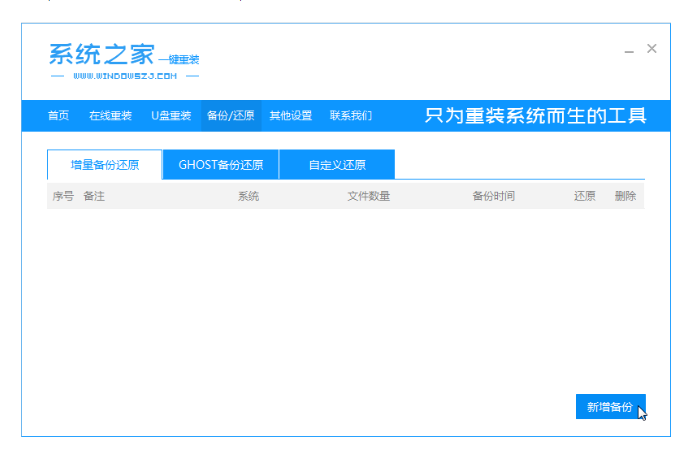The width and height of the screenshot is (698, 463).
Task: Minimize the window with the dash icon
Action: pos(629,51)
